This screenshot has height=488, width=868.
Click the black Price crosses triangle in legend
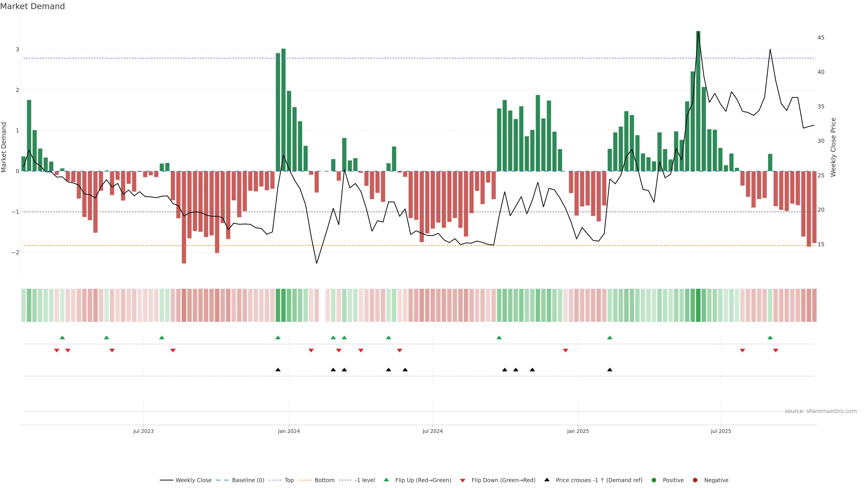pyautogui.click(x=547, y=480)
